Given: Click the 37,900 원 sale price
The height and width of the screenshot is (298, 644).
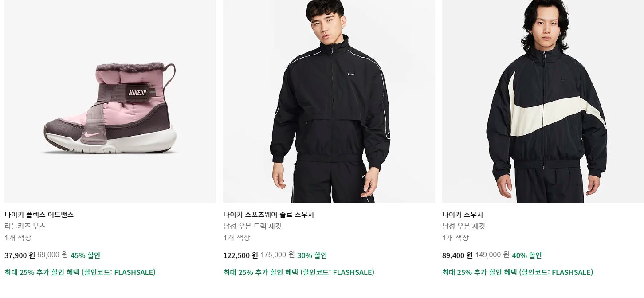Looking at the screenshot, I should [20, 255].
